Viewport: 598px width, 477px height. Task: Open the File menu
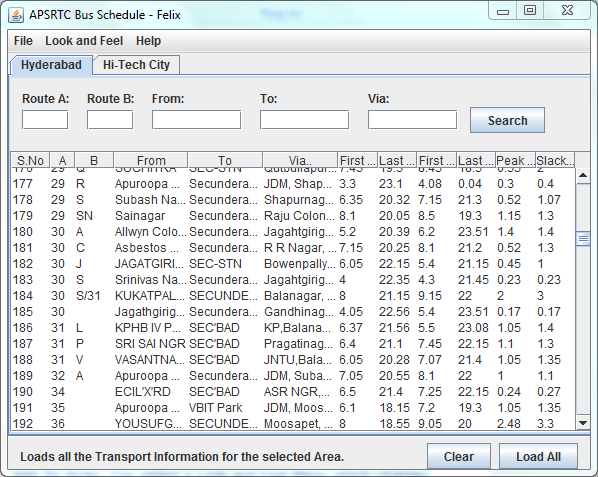tap(23, 41)
